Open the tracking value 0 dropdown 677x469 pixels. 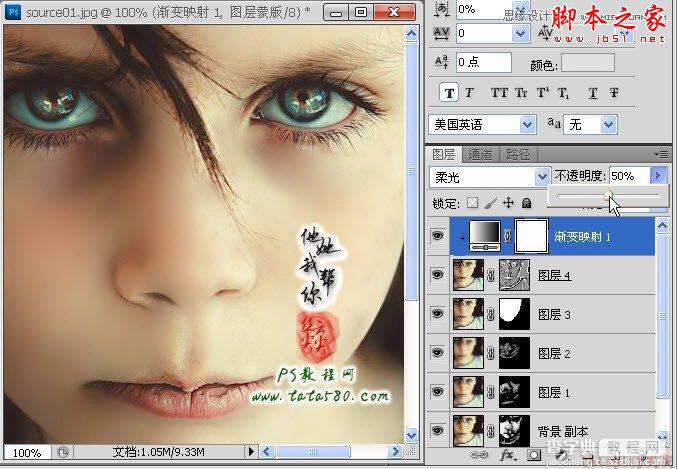click(520, 33)
